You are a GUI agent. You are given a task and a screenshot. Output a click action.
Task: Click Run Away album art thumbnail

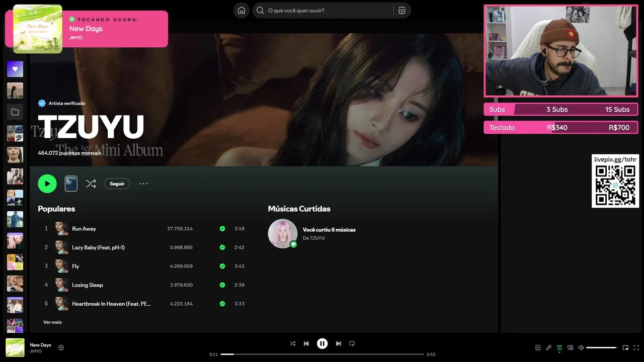click(61, 229)
